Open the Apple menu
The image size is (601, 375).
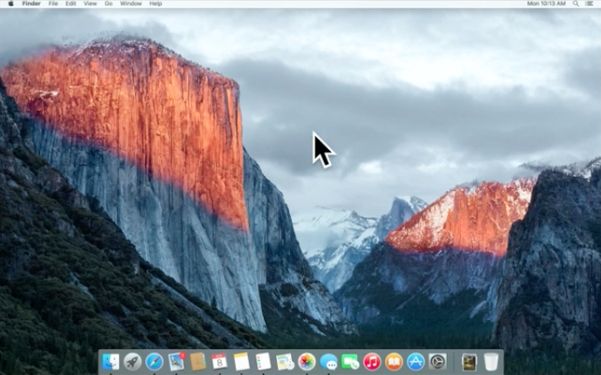tap(11, 3)
